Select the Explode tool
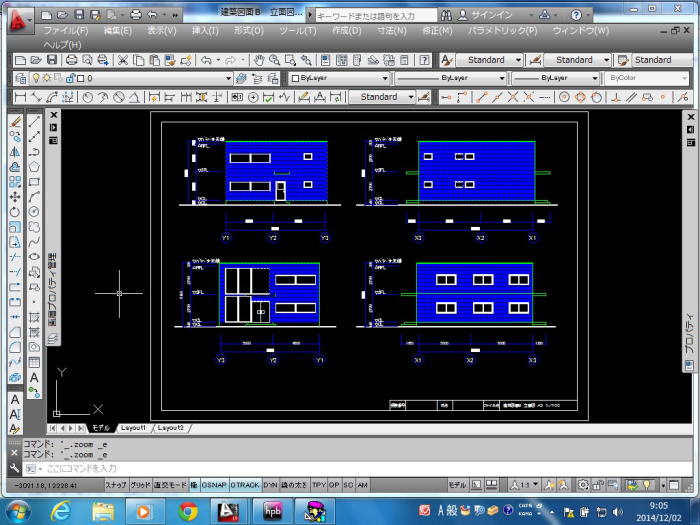The height and width of the screenshot is (525, 700). (x=15, y=378)
